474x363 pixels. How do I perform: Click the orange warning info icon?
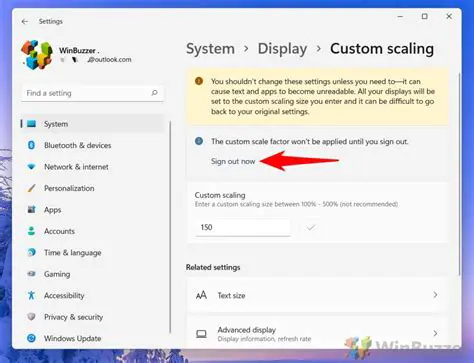coord(199,81)
